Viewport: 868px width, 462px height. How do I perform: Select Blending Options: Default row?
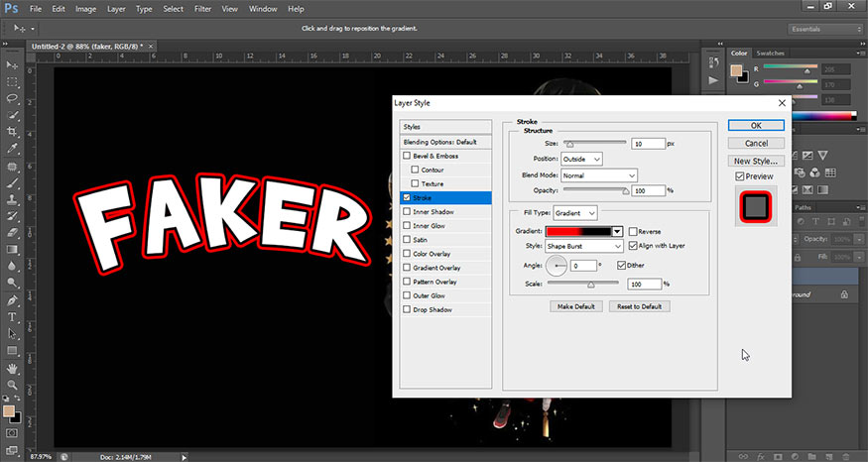[x=445, y=142]
